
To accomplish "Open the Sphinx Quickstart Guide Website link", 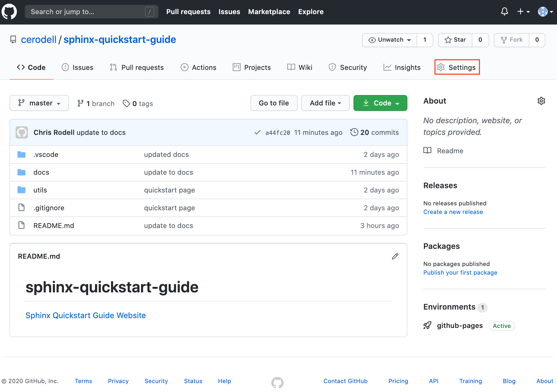I will click(x=86, y=315).
